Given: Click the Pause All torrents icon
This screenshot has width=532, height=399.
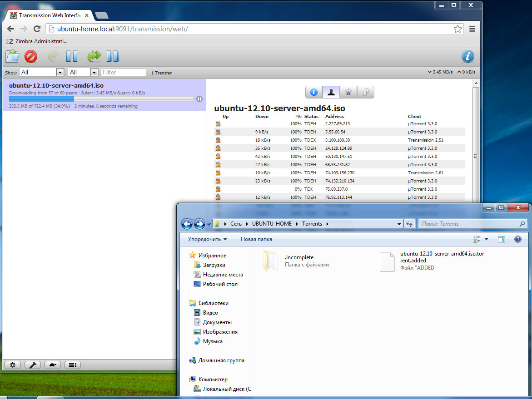Looking at the screenshot, I should coord(113,56).
